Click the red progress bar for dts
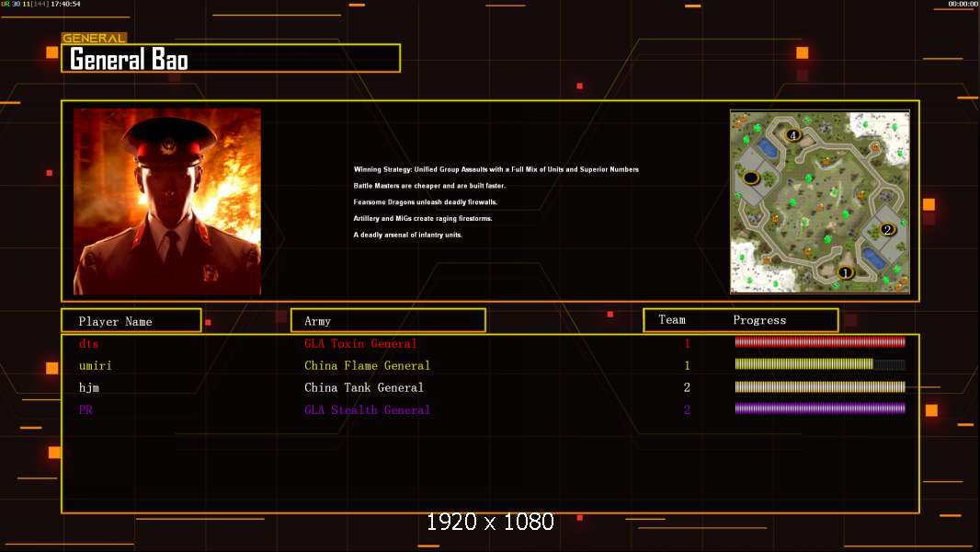The image size is (980, 552). pos(820,342)
